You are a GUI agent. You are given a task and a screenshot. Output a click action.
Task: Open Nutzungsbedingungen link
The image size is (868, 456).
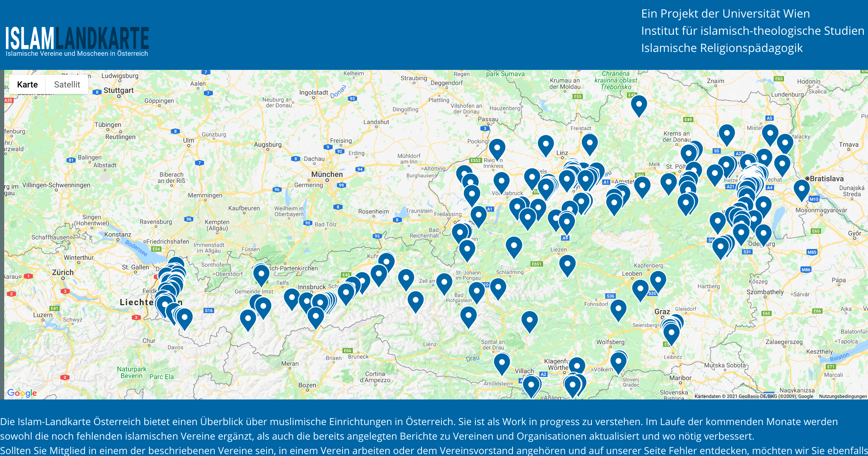tap(843, 396)
